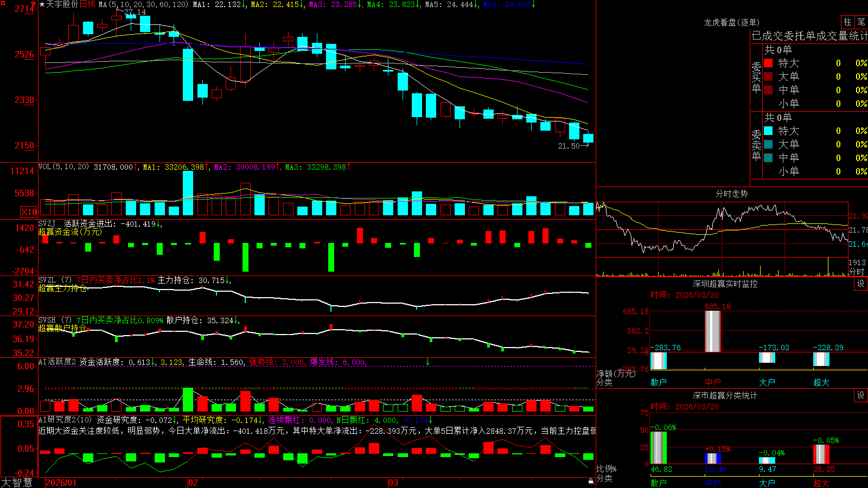Click the 02 month marker on timeline

pyautogui.click(x=193, y=483)
